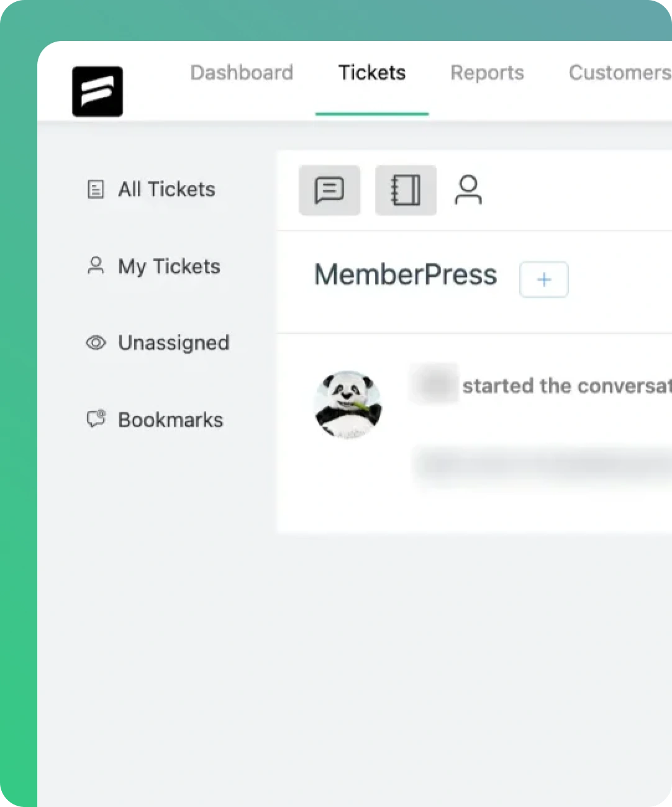Open the Dashboard tab
This screenshot has width=672, height=807.
click(x=242, y=73)
